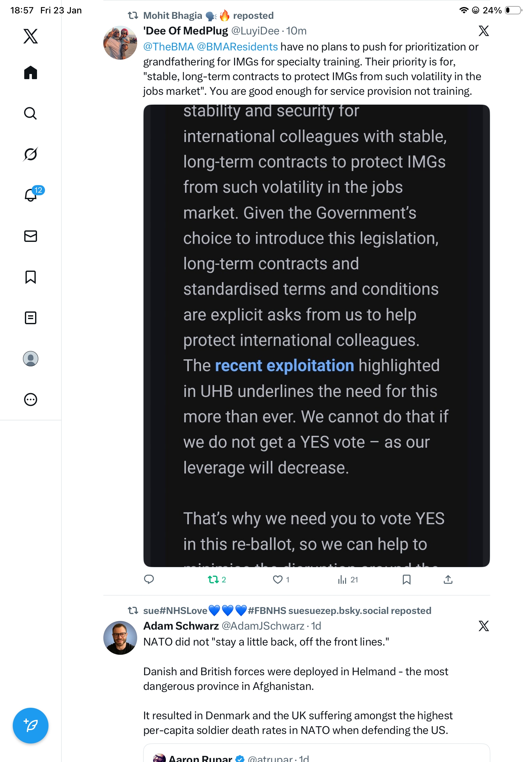Bookmark the 'Dee Of MedPlug post

[x=406, y=579]
